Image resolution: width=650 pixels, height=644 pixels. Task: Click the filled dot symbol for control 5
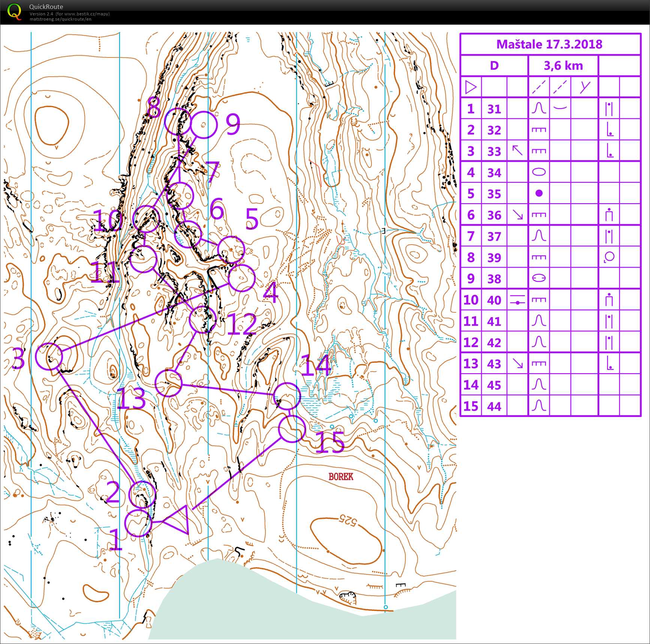(539, 193)
